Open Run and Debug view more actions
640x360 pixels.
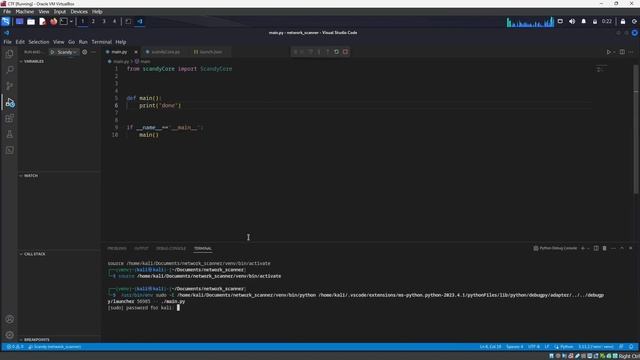point(93,52)
